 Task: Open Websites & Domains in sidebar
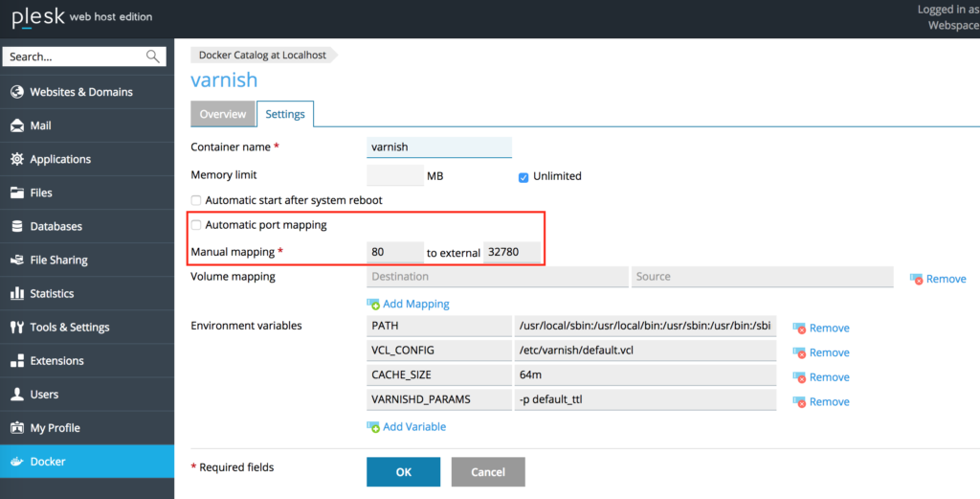click(87, 92)
